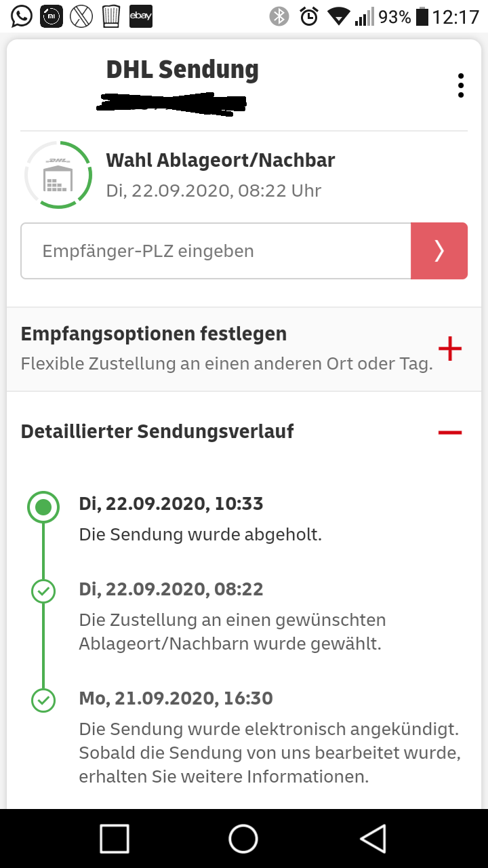
Task: Expand Empfangsoptionen festlegen with plus icon
Action: (450, 349)
